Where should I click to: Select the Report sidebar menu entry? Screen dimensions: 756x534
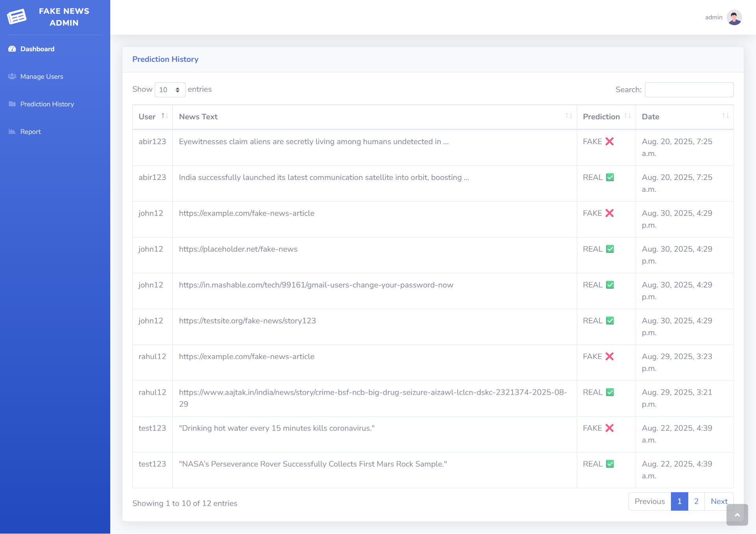30,132
